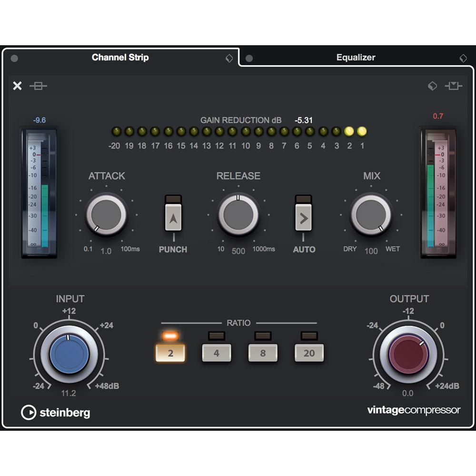
Task: Open the Equalizer tab preset diamond icon
Action: coord(463,59)
